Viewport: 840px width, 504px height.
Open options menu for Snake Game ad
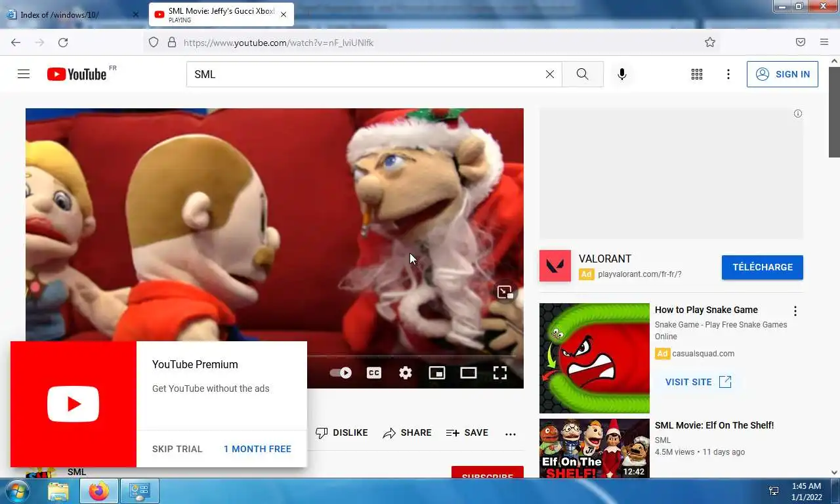pos(795,311)
